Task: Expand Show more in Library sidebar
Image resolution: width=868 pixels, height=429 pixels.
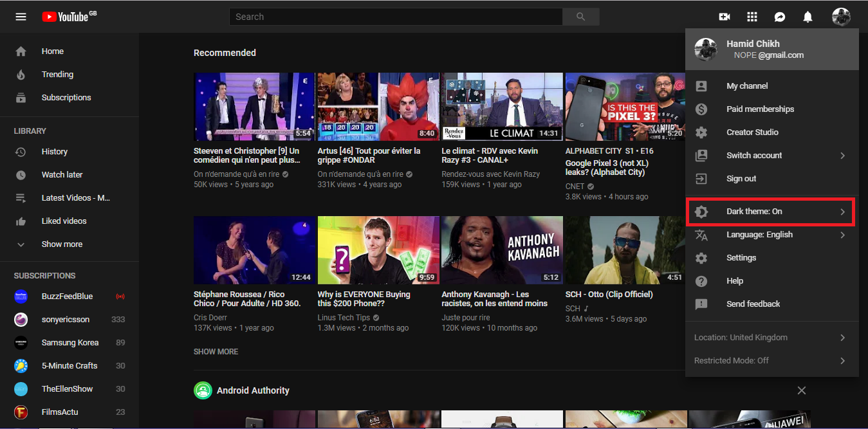Action: [62, 244]
